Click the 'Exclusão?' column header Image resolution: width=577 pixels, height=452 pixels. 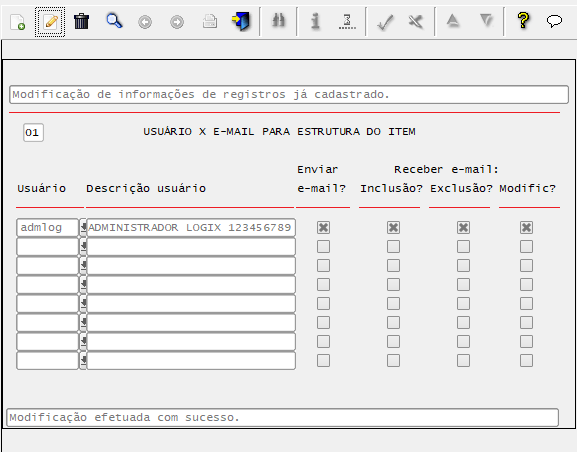click(461, 188)
